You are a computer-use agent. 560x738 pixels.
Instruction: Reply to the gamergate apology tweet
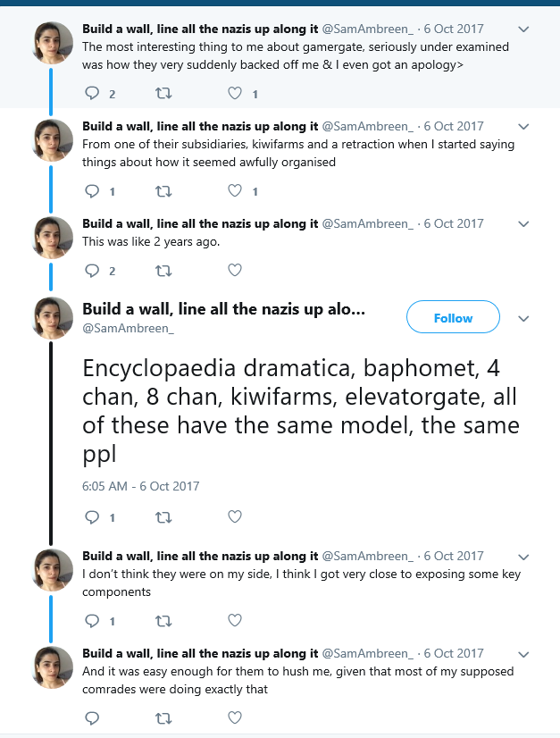click(x=92, y=93)
